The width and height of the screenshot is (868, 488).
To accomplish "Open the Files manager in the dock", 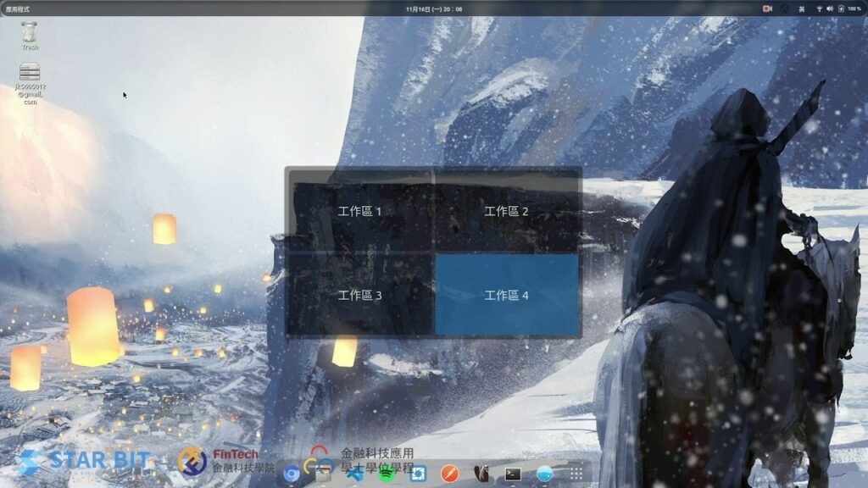I will [x=323, y=474].
